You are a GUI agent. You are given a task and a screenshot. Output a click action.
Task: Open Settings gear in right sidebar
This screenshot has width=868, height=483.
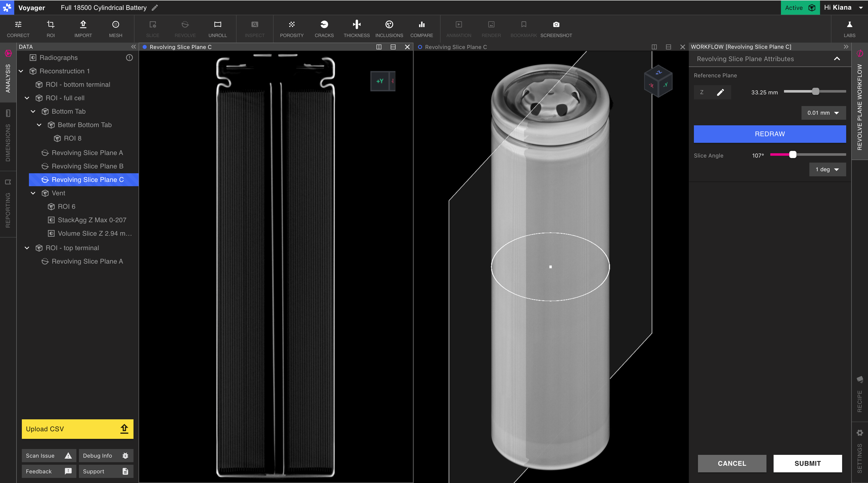860,433
